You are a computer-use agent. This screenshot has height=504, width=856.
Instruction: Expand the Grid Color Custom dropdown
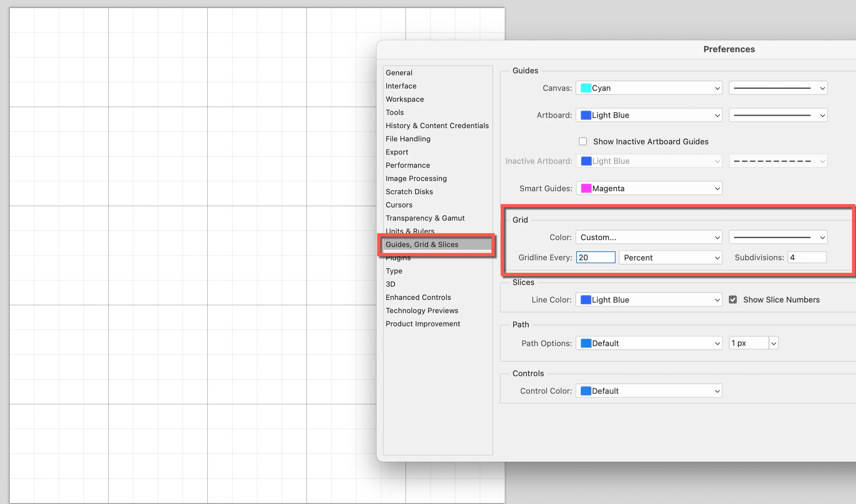pyautogui.click(x=649, y=237)
